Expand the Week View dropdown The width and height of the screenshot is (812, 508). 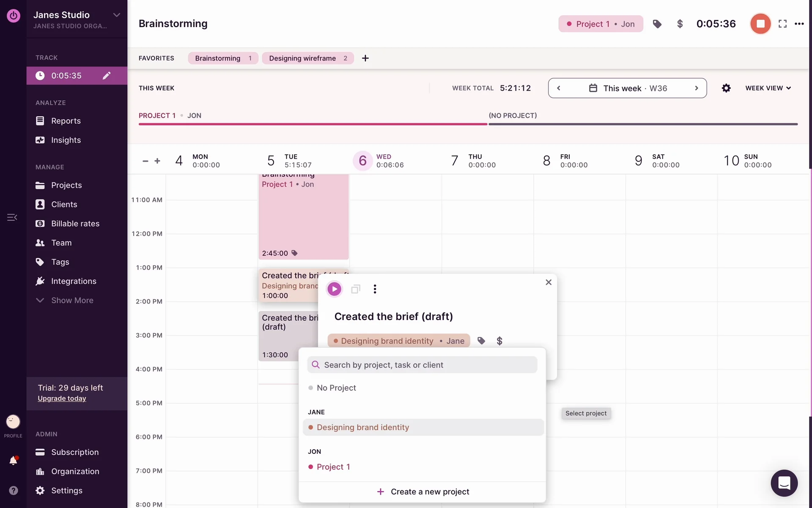coord(768,88)
